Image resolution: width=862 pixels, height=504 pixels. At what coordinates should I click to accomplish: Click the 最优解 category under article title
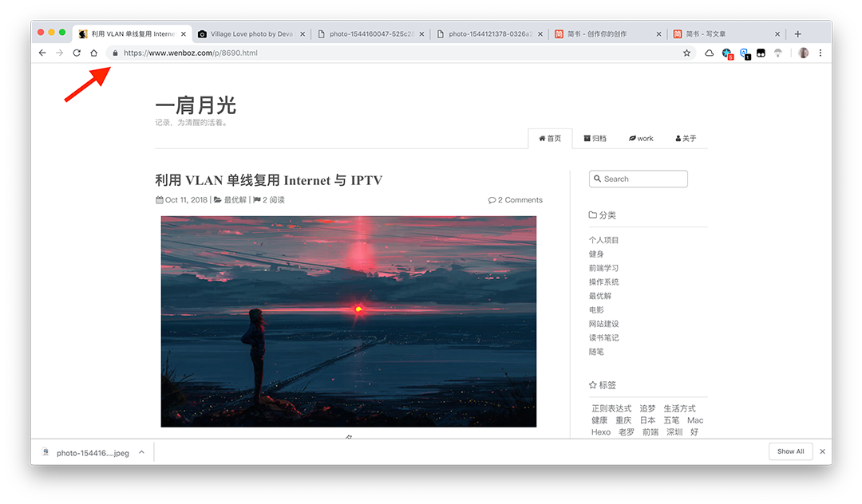(235, 200)
